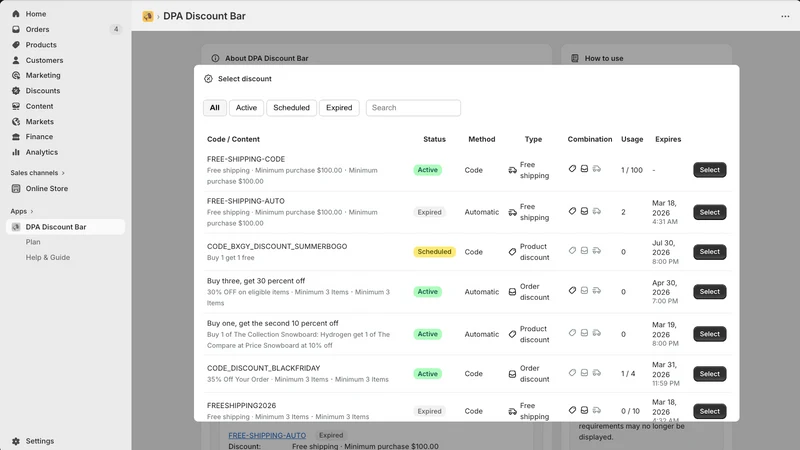Click the Select discount header icon
This screenshot has width=800, height=450.
pyautogui.click(x=208, y=79)
